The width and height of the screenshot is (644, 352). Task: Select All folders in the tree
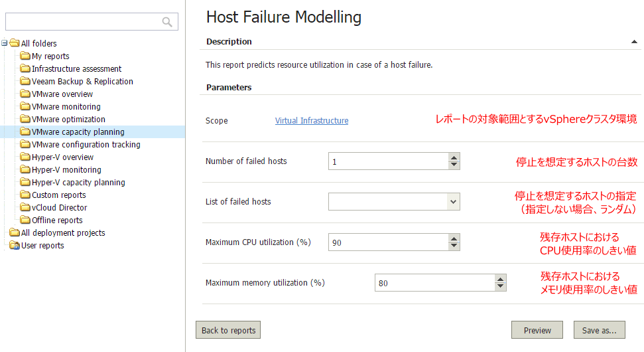click(39, 43)
